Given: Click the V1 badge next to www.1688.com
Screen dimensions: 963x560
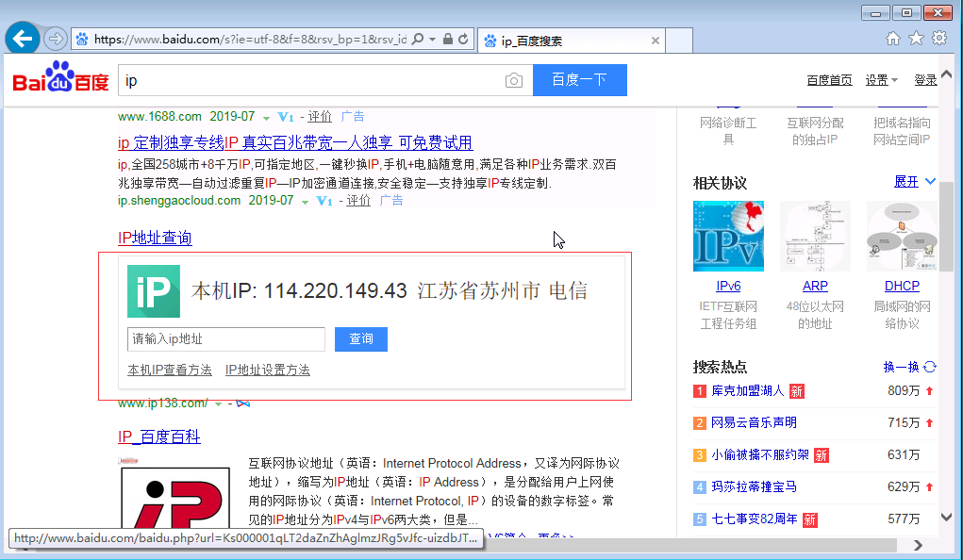Looking at the screenshot, I should (286, 117).
